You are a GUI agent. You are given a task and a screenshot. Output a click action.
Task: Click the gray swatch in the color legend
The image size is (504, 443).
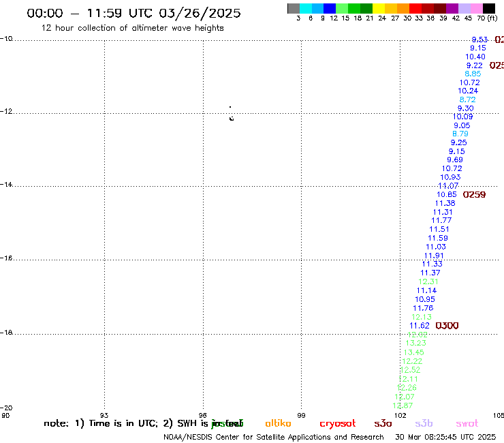click(x=294, y=8)
